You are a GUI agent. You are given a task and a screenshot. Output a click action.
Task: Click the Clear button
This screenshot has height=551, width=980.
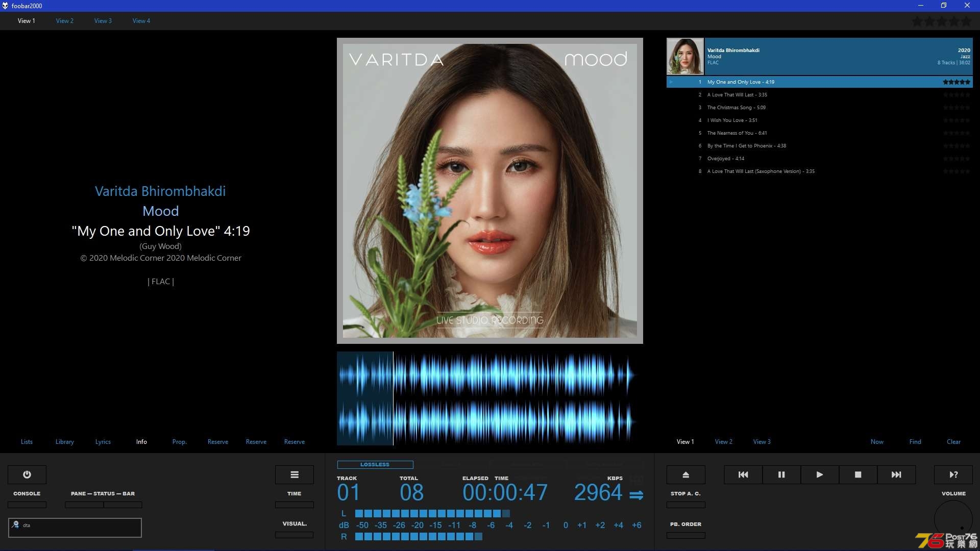[953, 442]
